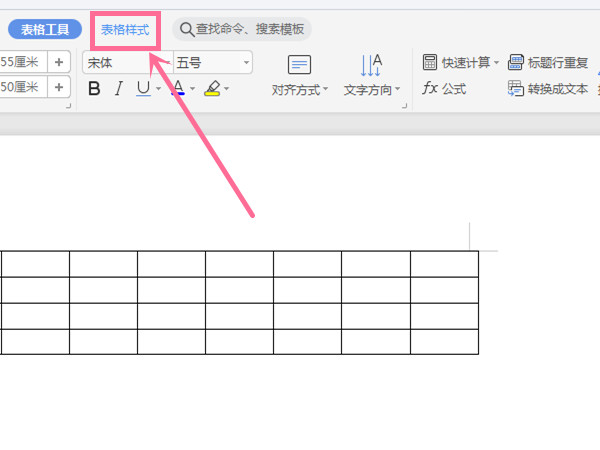Viewport: 600px width, 450px height.
Task: Enable 标题行重复 header row repeat
Action: point(548,62)
